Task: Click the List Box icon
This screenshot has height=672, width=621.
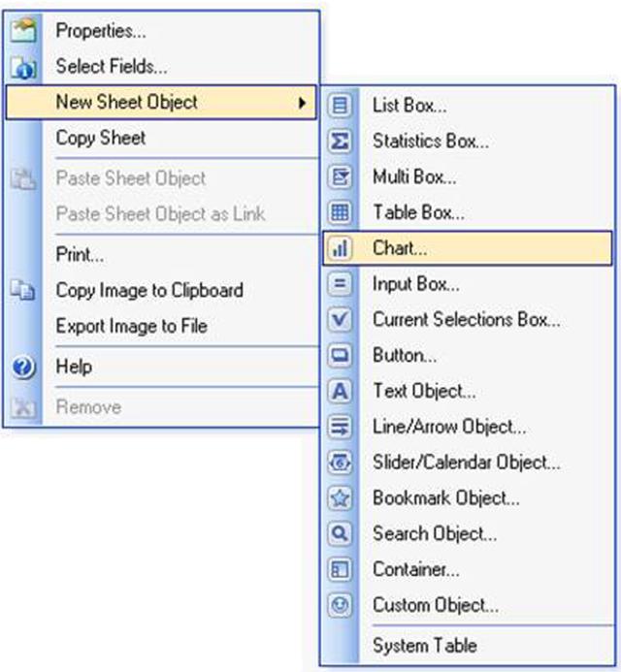Action: coord(341,105)
